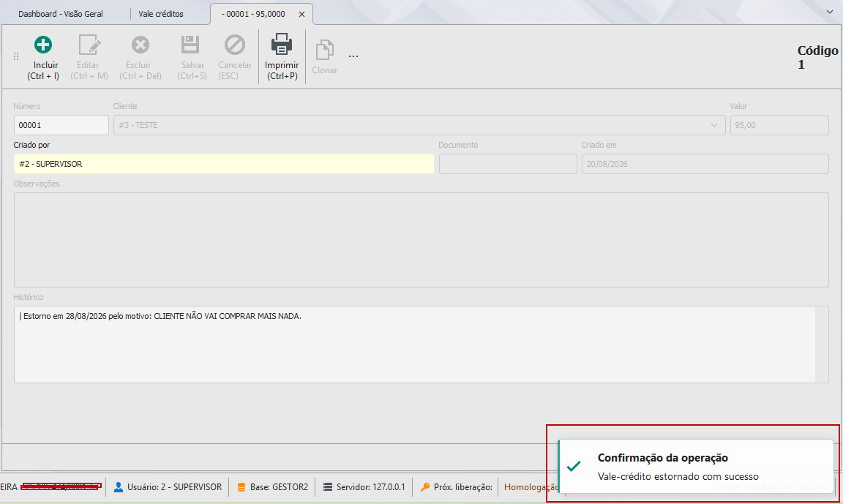This screenshot has width=843, height=504.
Task: Click the Excluir X circle icon
Action: (140, 45)
